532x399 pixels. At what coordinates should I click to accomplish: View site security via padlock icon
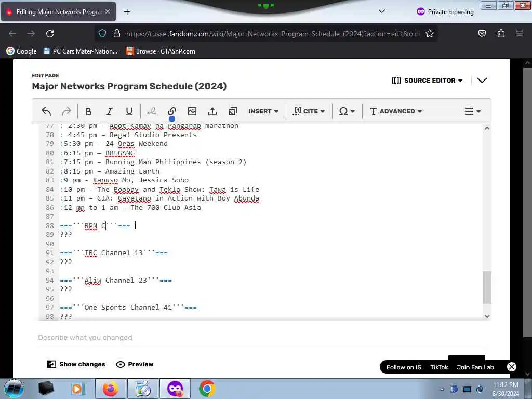click(117, 34)
